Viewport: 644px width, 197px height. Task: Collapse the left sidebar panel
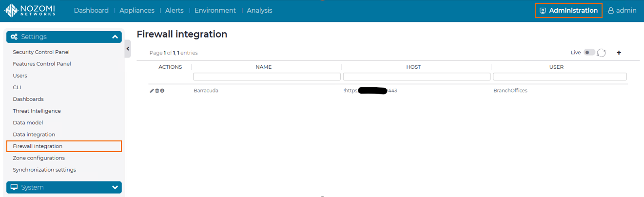(x=128, y=49)
